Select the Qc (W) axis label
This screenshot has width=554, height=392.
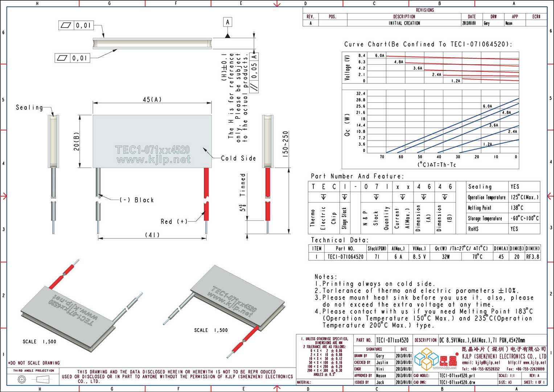[x=347, y=125]
